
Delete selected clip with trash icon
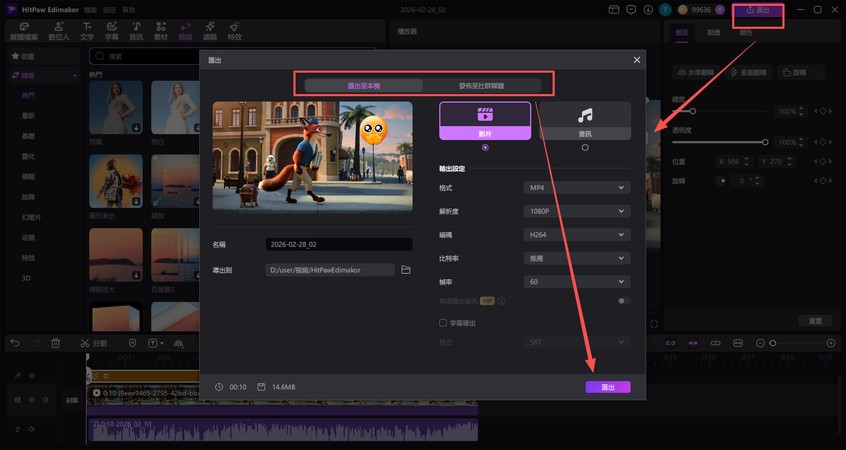tap(55, 343)
